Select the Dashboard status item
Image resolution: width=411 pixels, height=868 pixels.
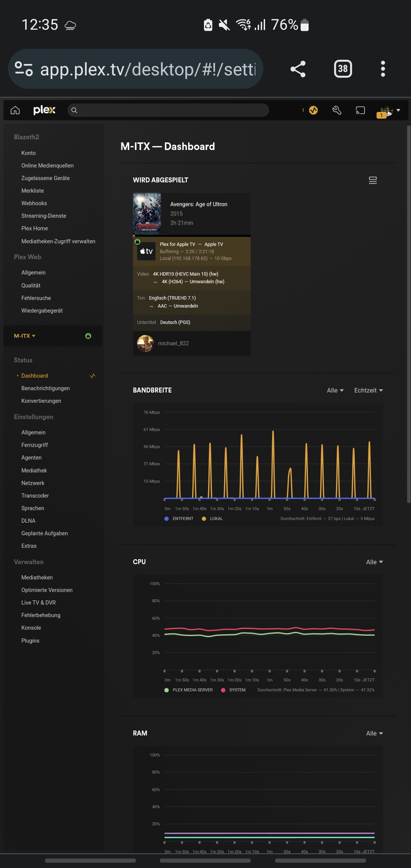coord(35,376)
